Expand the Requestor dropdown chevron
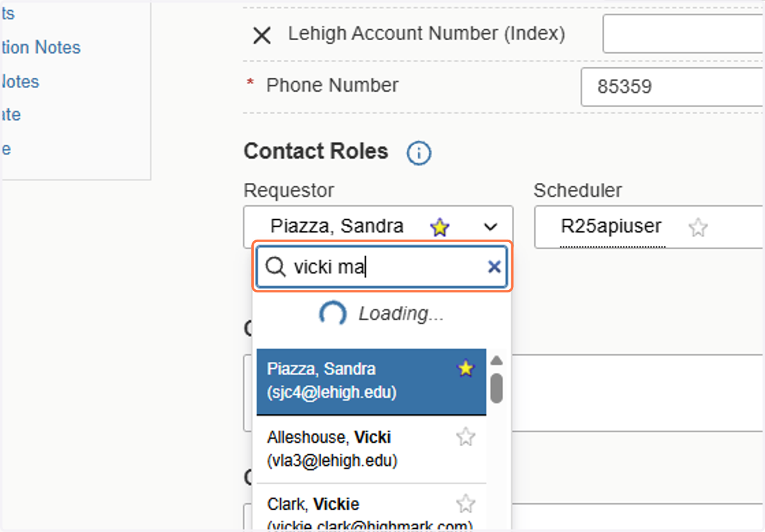765x532 pixels. tap(490, 227)
